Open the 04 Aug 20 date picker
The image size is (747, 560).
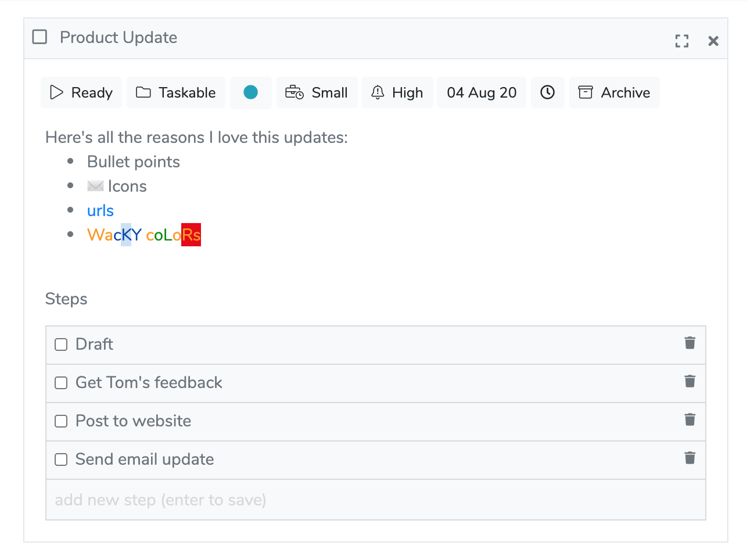tap(482, 92)
